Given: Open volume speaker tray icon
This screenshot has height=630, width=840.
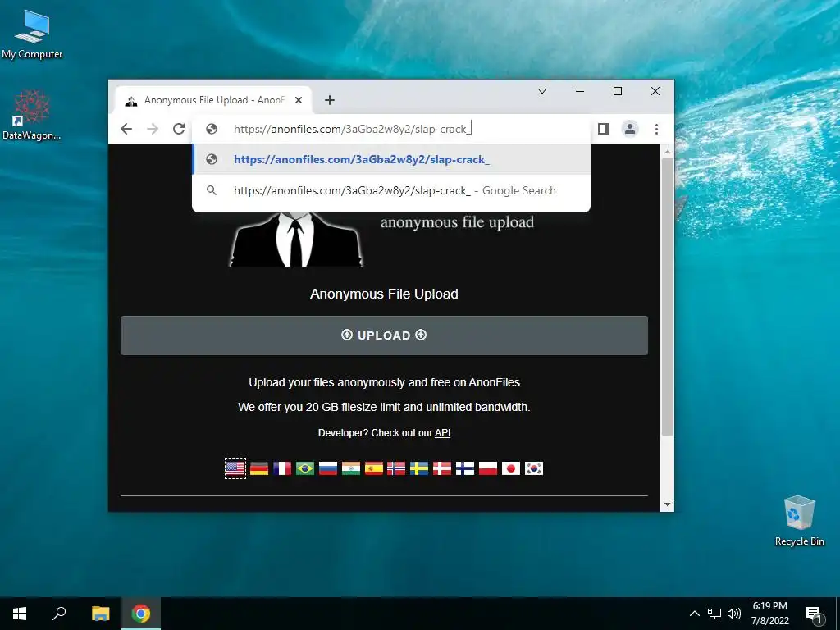Looking at the screenshot, I should (734, 614).
